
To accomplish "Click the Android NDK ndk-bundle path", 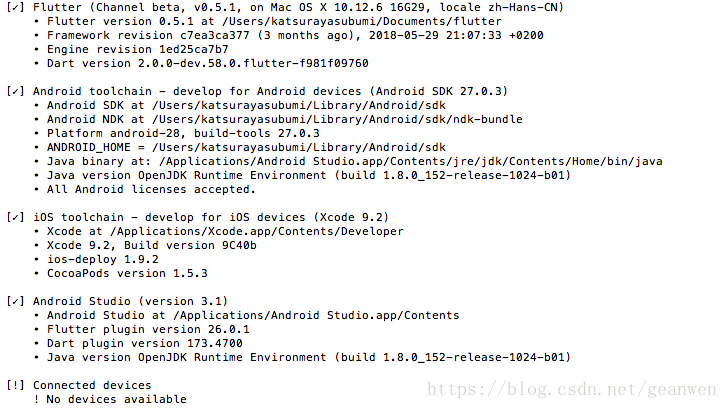I will coord(285,119).
